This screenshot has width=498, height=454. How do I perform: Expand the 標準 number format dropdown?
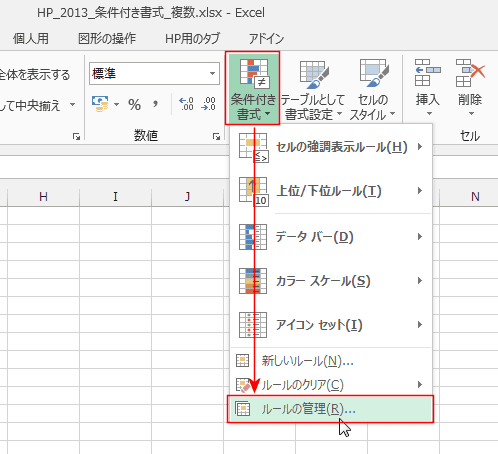coord(212,73)
